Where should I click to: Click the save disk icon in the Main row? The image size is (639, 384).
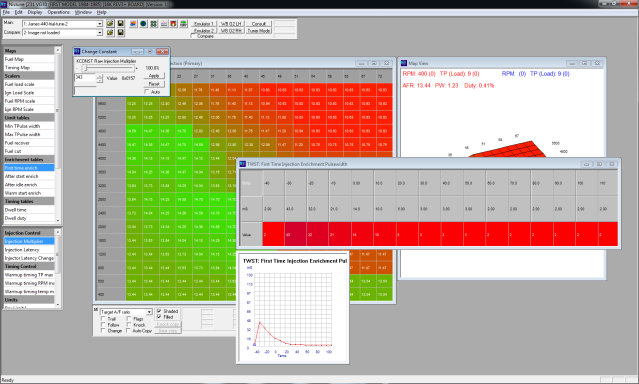click(x=121, y=24)
